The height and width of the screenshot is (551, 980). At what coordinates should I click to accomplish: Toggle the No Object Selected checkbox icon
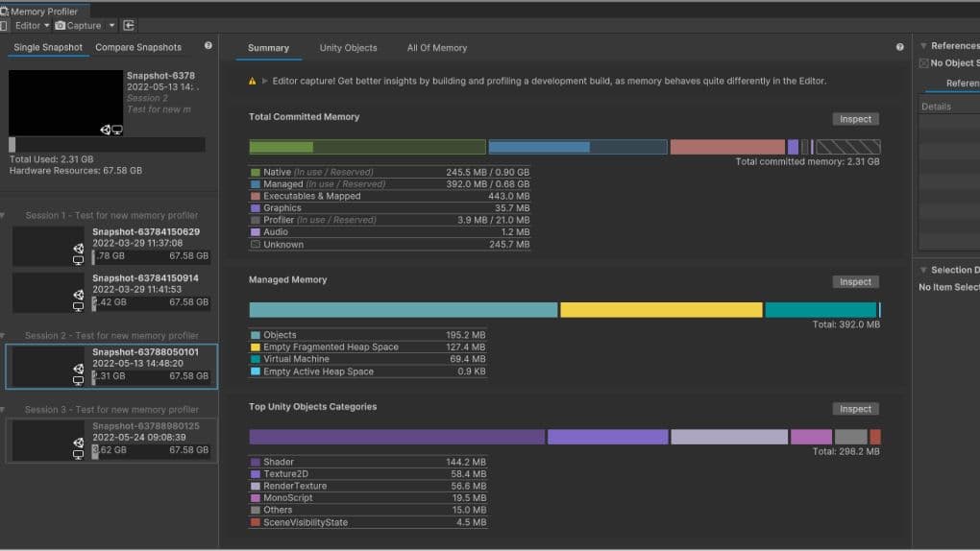tap(923, 63)
